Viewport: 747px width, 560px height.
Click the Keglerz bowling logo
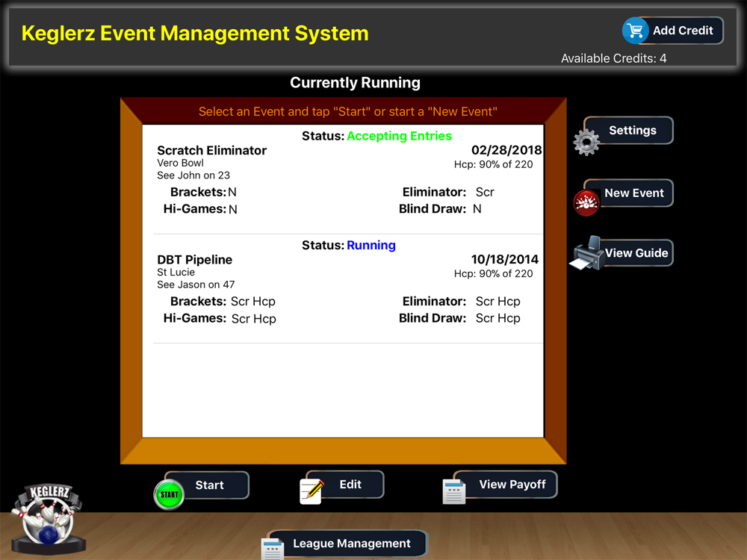(49, 519)
